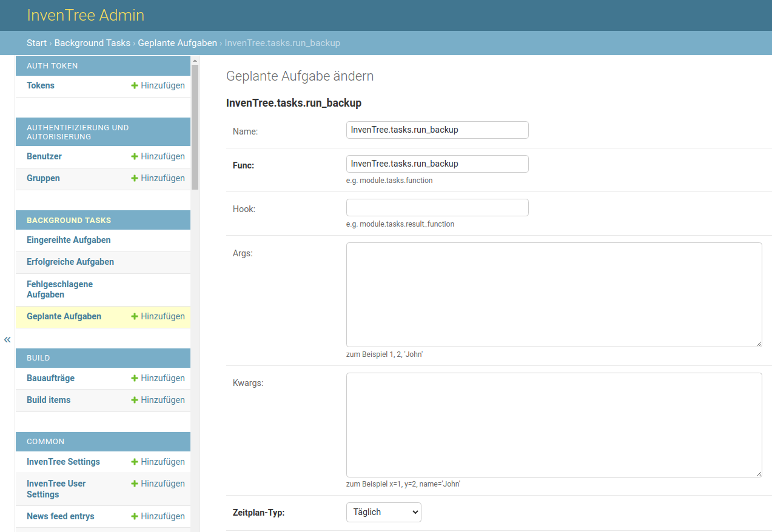Image resolution: width=772 pixels, height=532 pixels.
Task: Click into the Kwargs text area
Action: click(x=554, y=425)
